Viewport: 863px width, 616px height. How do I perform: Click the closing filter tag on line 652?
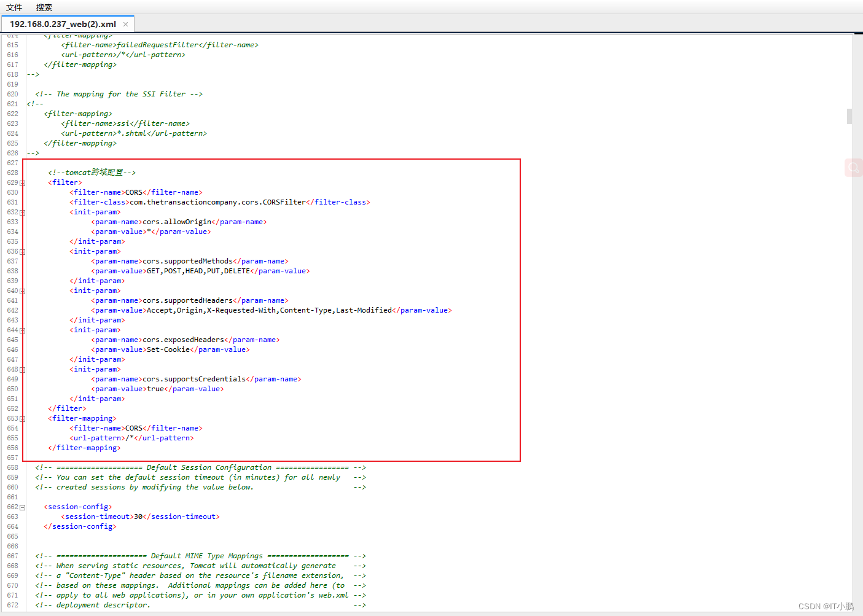tap(67, 408)
